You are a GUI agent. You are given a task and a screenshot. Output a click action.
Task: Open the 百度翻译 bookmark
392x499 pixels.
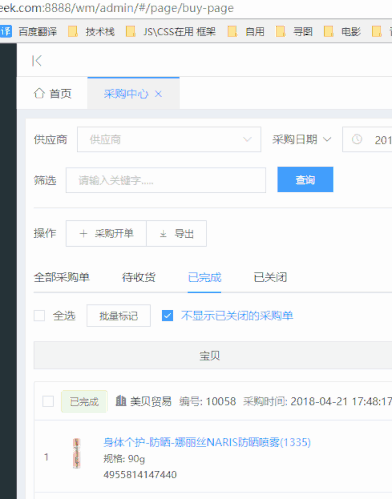29,32
